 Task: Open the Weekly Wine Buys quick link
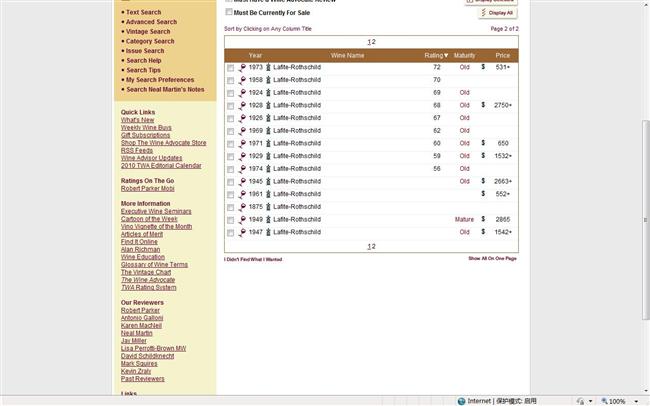(146, 128)
